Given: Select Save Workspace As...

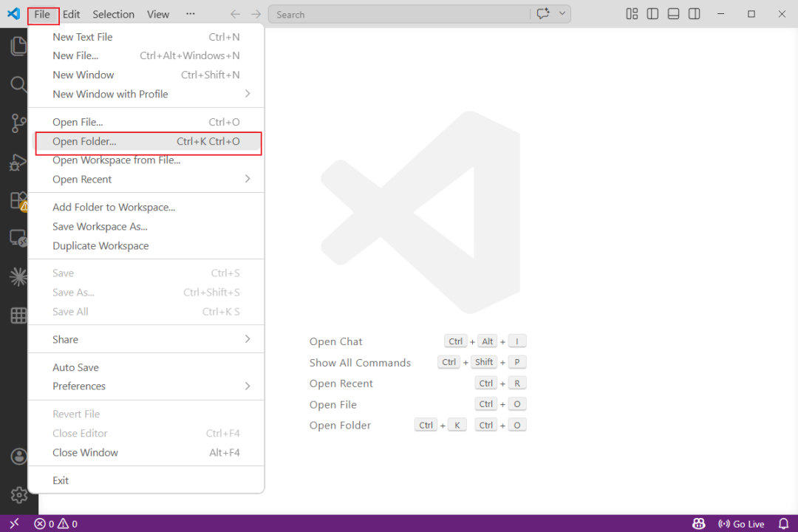Looking at the screenshot, I should 146,227.
